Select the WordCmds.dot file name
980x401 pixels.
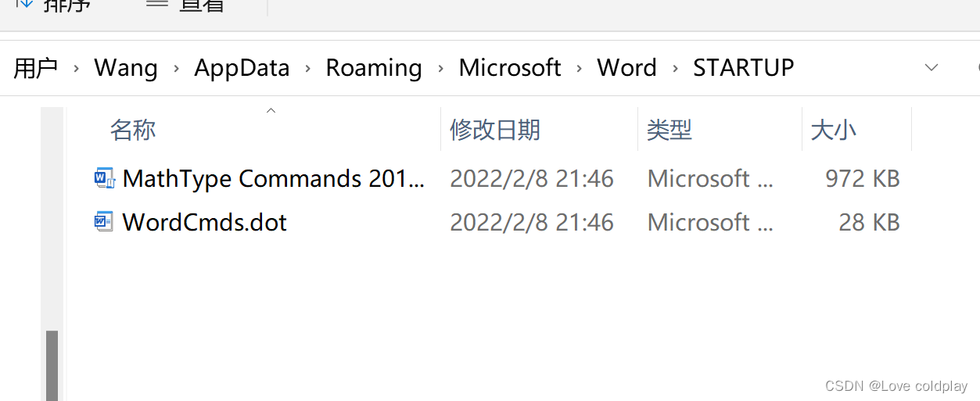point(205,223)
